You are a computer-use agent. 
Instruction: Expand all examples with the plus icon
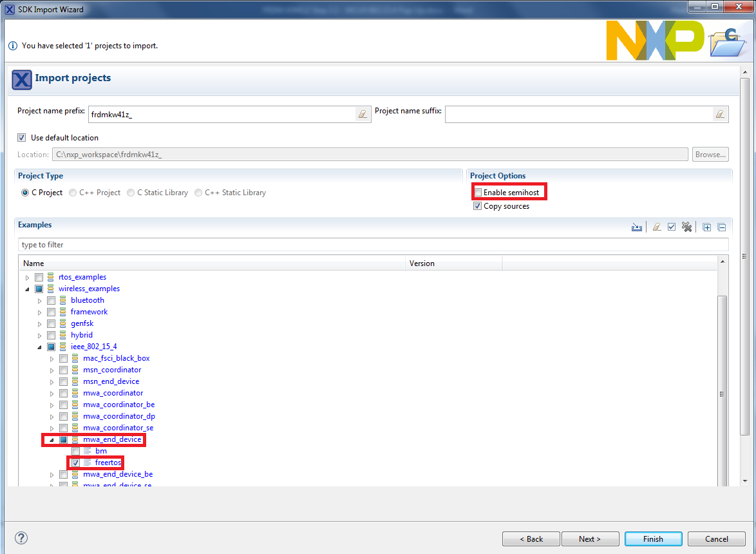pyautogui.click(x=706, y=227)
